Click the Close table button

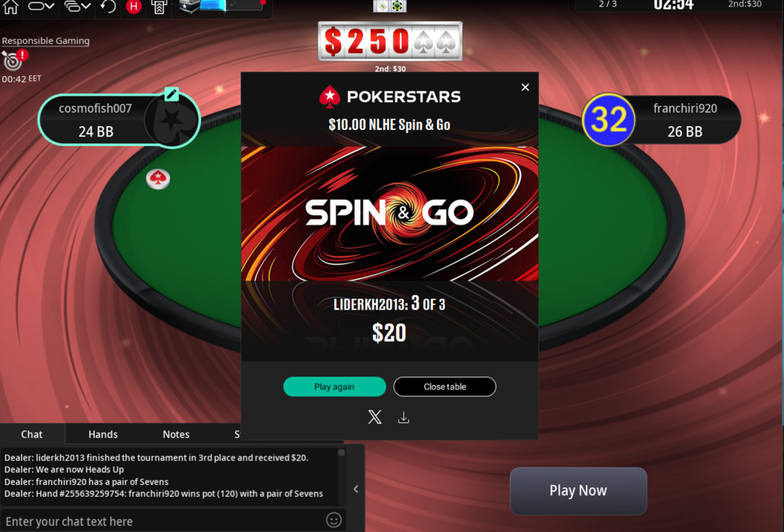point(445,386)
